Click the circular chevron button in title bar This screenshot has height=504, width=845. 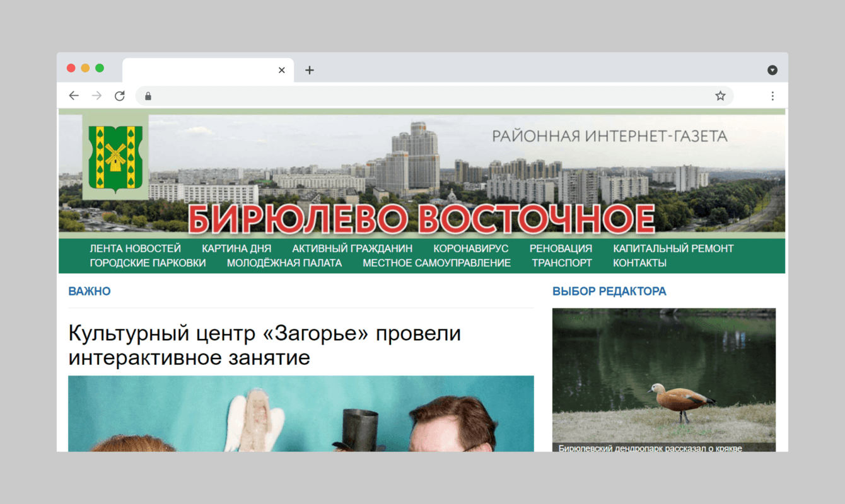pyautogui.click(x=772, y=69)
